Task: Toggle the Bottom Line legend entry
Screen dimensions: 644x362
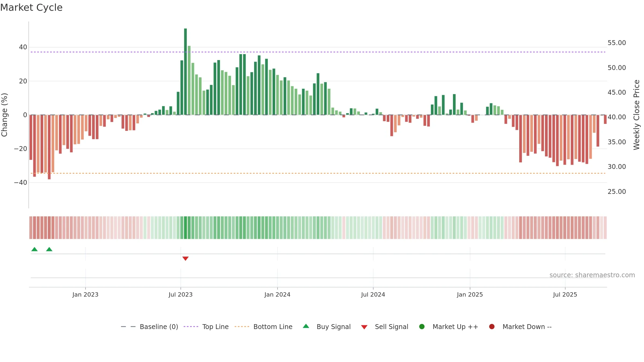Action: [264, 327]
